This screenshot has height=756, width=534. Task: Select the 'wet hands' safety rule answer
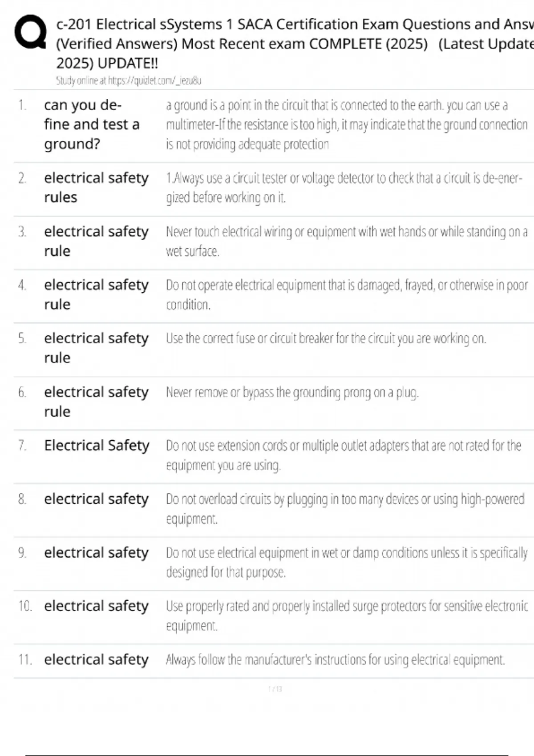(347, 241)
